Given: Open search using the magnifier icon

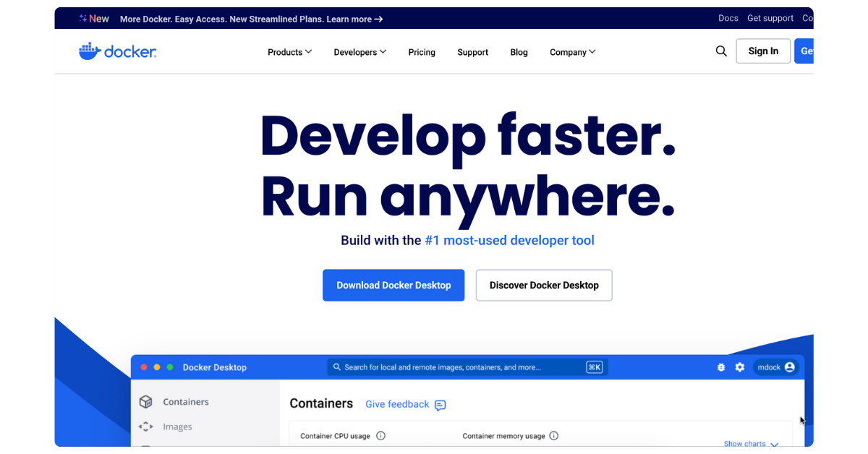Looking at the screenshot, I should point(721,51).
